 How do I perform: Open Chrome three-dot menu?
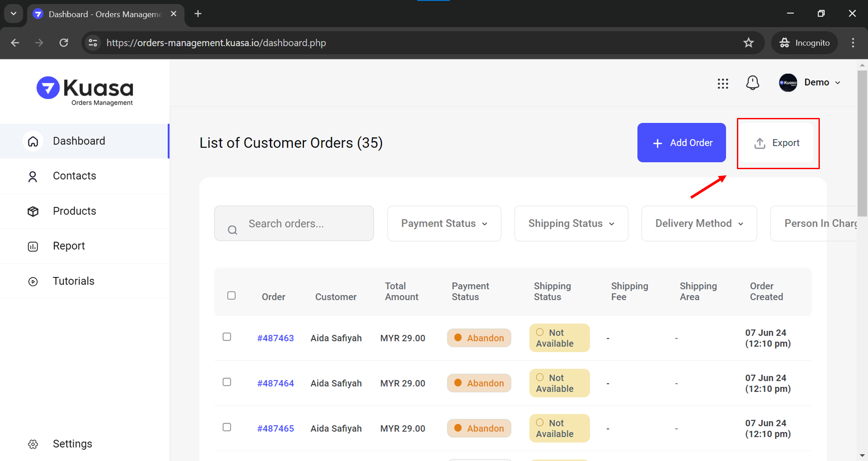click(x=853, y=43)
